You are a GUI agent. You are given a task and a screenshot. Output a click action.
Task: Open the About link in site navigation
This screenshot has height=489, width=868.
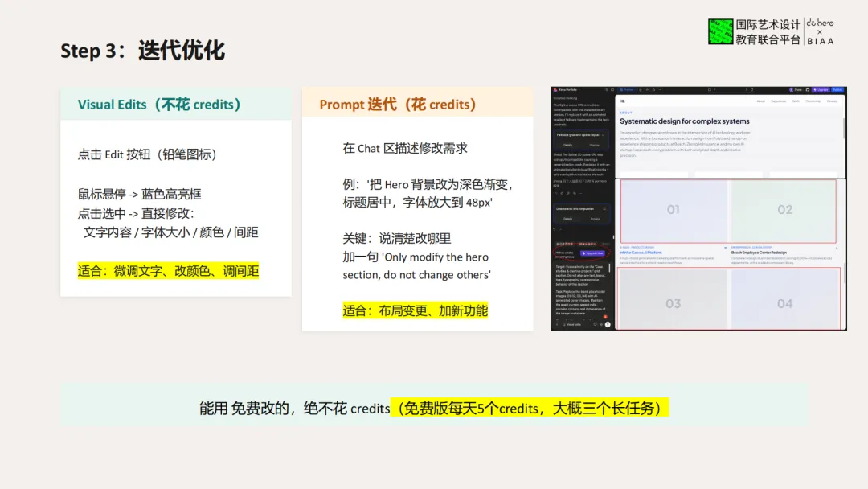point(760,101)
